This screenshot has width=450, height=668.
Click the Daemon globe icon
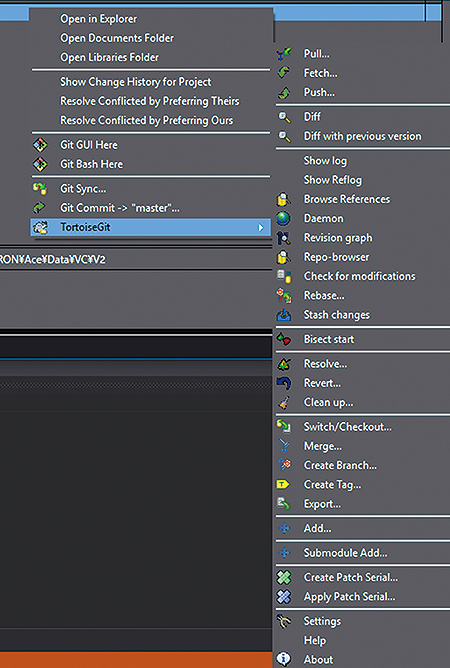283,219
